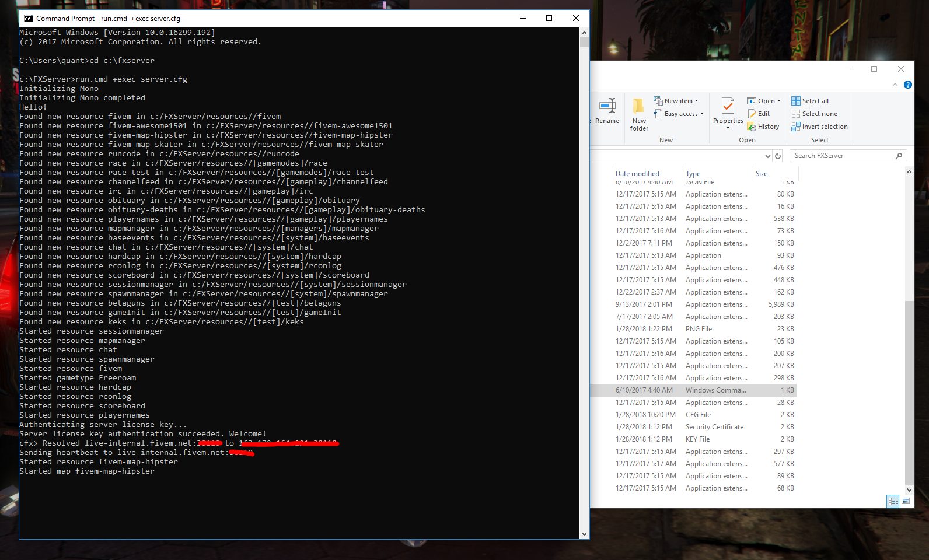Select the file sized 80 KB

pyautogui.click(x=694, y=194)
